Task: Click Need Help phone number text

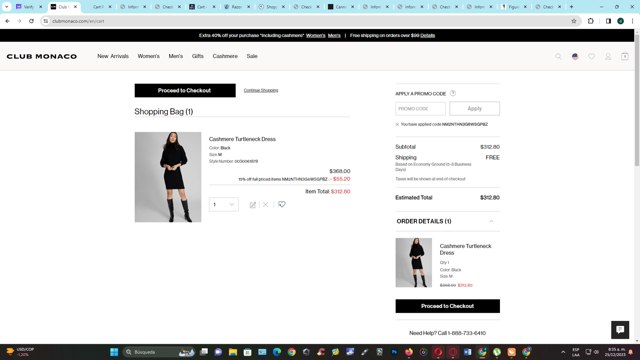Action: [x=447, y=333]
